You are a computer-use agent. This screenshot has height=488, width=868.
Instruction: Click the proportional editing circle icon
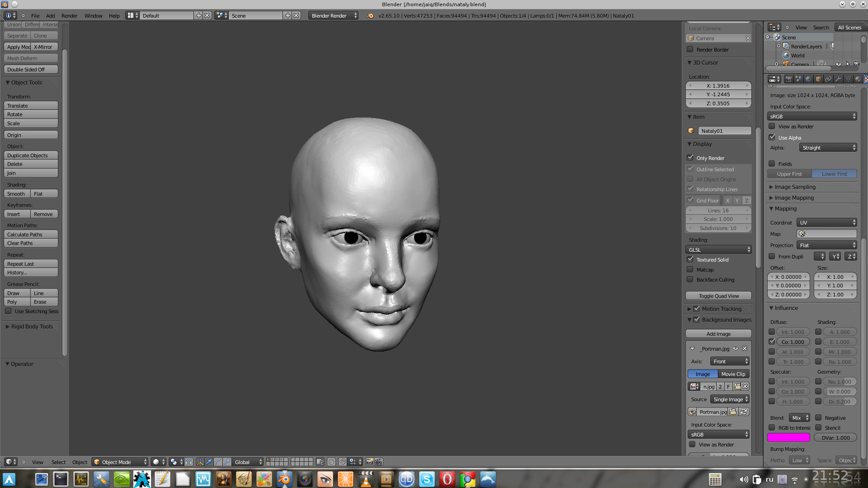pyautogui.click(x=331, y=462)
